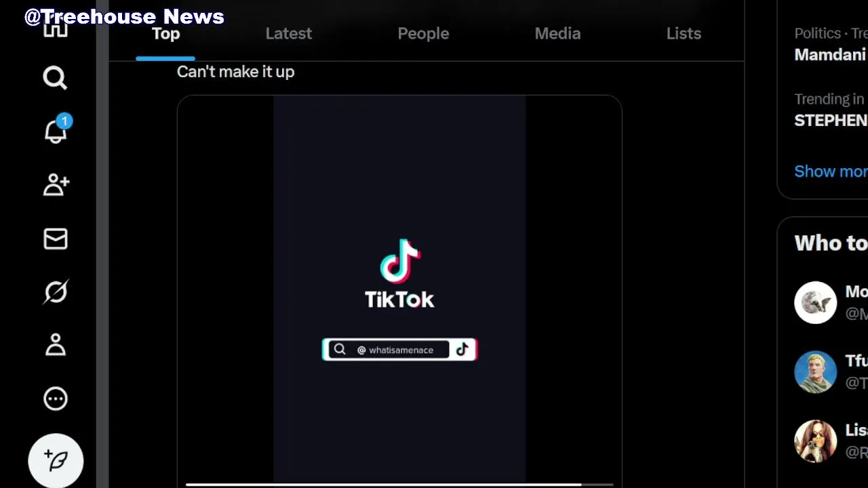868x488 pixels.
Task: Open the woman's avatar in Who to follow
Action: coord(815,441)
